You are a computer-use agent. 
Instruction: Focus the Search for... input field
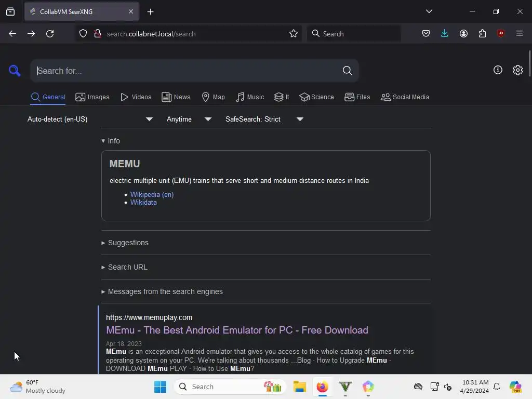pyautogui.click(x=188, y=71)
